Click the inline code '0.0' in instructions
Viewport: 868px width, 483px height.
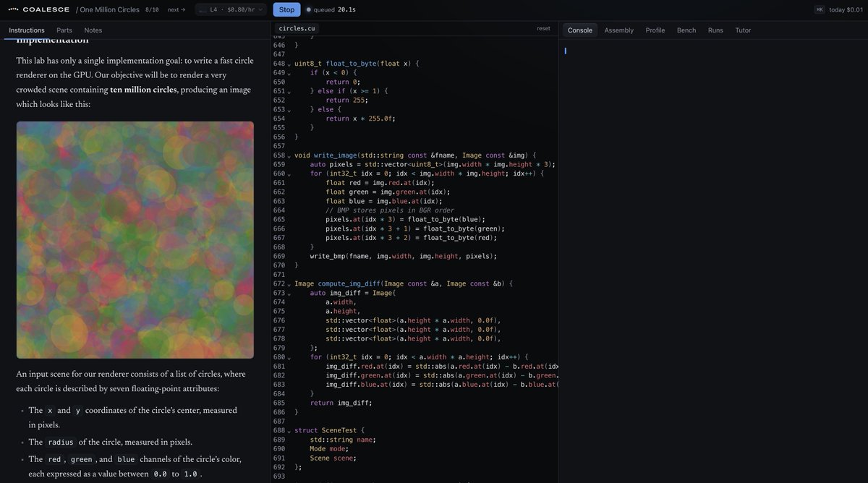tap(160, 474)
